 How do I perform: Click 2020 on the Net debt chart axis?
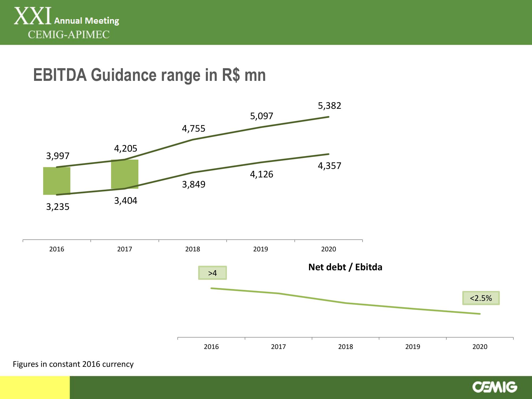tap(480, 347)
